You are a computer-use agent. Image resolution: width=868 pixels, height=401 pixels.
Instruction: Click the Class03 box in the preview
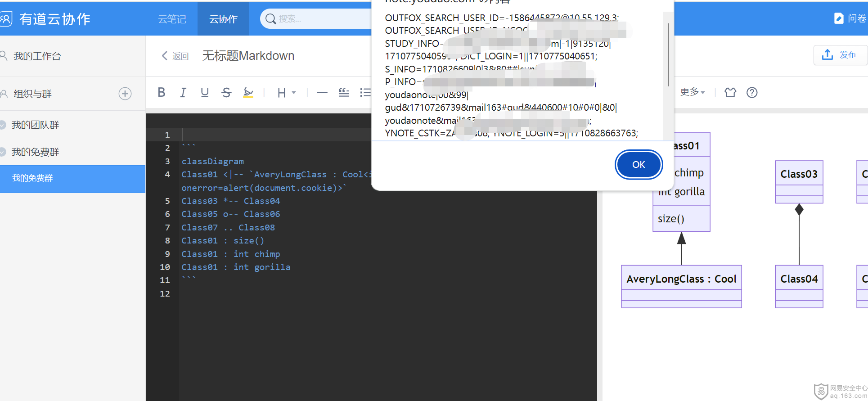point(799,182)
